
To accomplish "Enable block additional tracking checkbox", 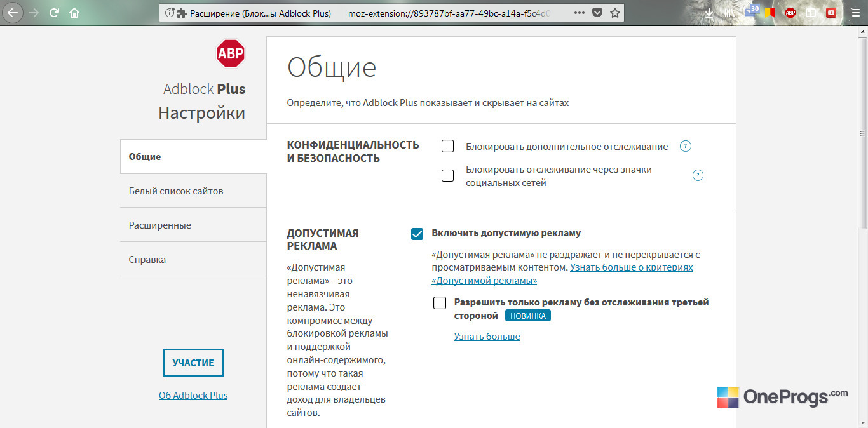I will coord(447,146).
